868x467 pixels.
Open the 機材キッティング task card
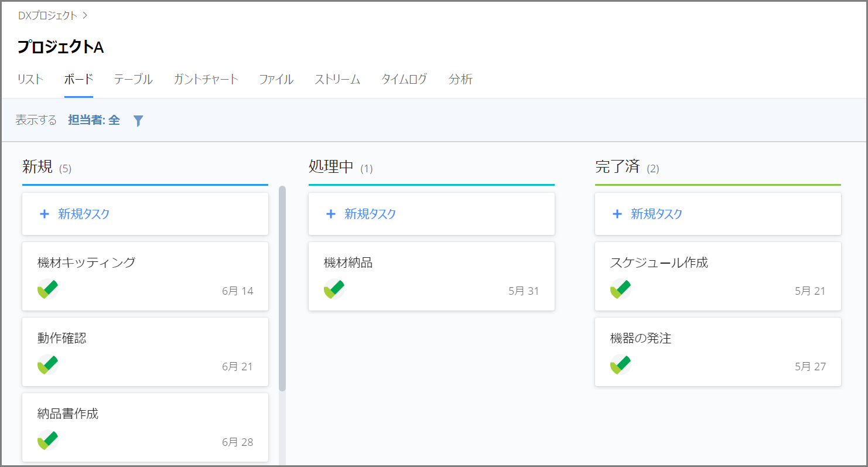(145, 276)
